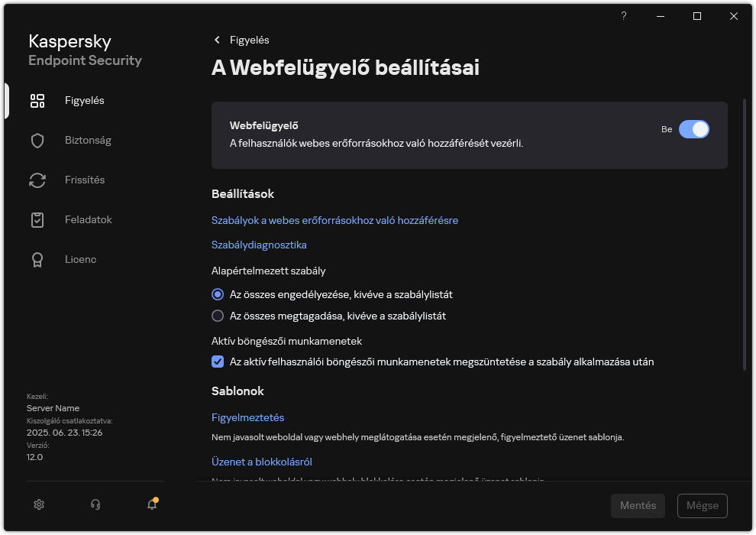Edit the Figyelmeztetés template

tap(247, 417)
